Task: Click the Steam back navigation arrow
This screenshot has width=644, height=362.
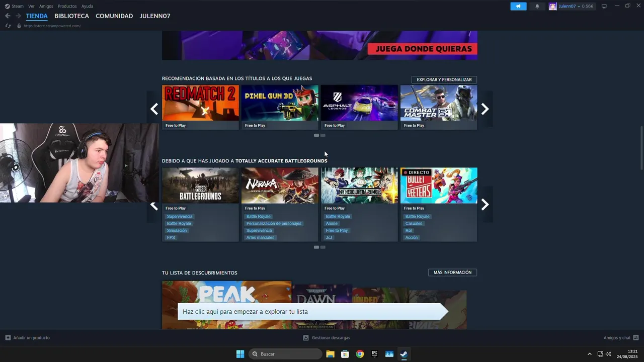Action: pyautogui.click(x=8, y=16)
